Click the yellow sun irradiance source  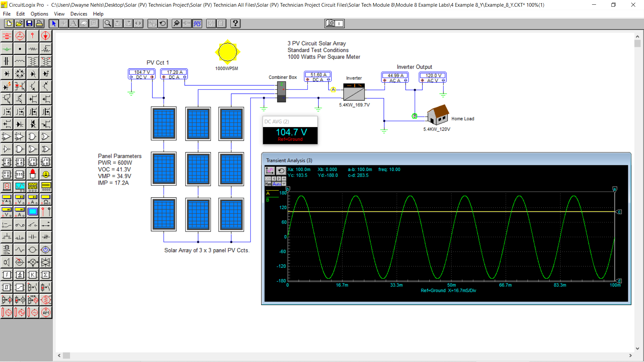(x=227, y=52)
